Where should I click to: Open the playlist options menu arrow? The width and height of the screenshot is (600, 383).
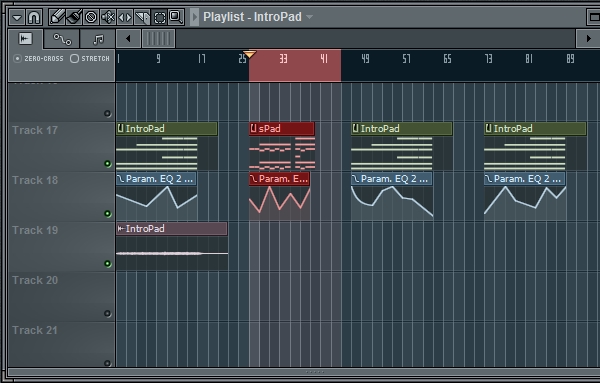(17, 17)
